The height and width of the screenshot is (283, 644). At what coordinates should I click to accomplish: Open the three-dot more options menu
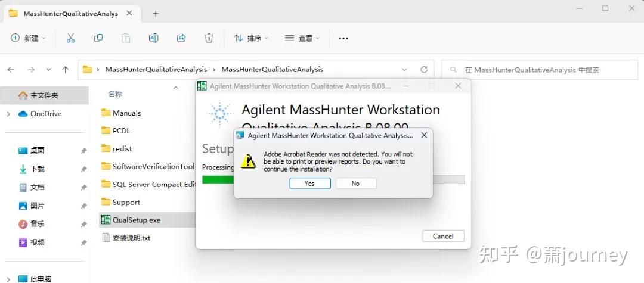coord(343,38)
